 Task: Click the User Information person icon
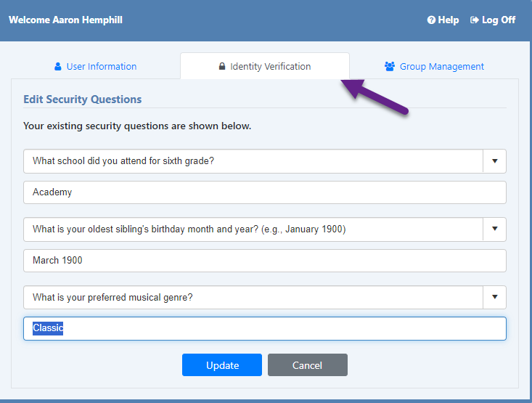click(57, 67)
